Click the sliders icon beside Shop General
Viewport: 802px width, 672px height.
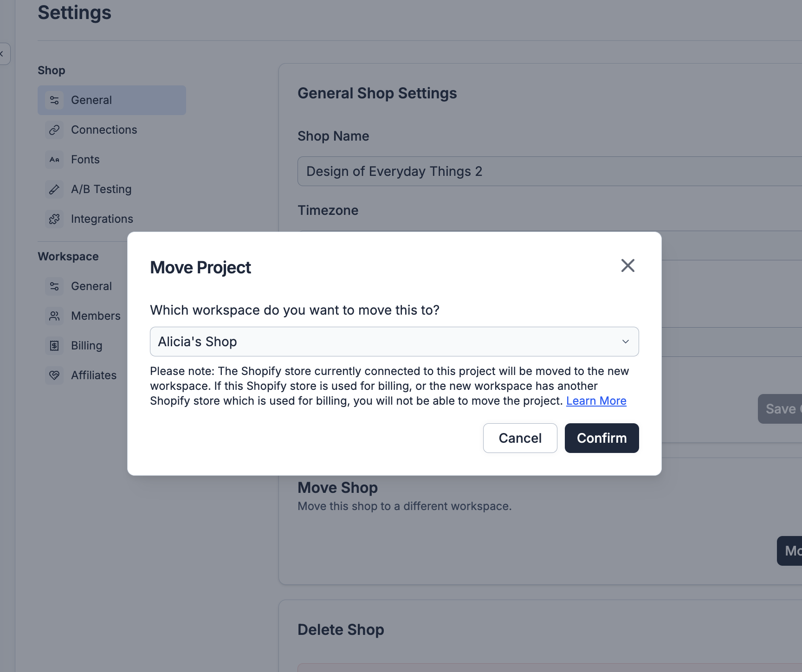54,100
